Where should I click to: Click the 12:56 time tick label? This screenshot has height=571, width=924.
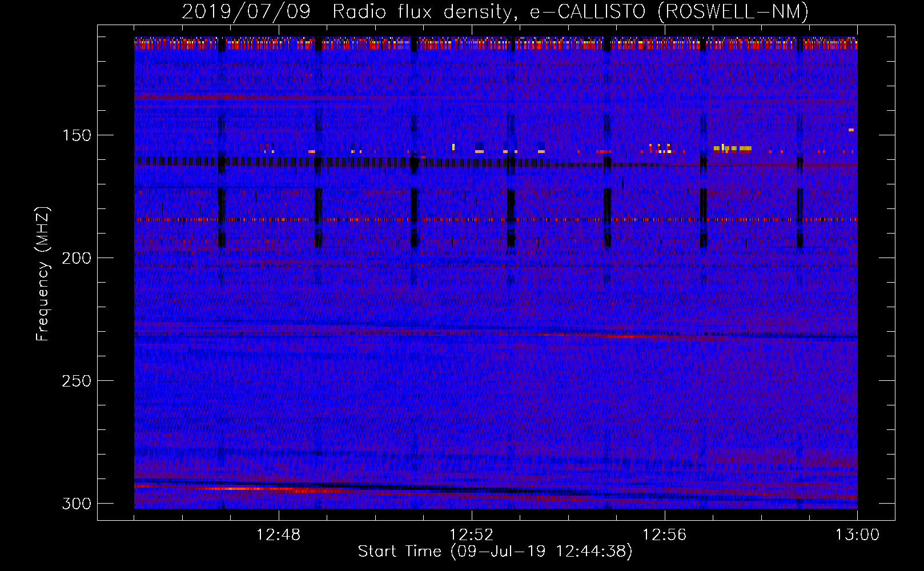pos(664,535)
